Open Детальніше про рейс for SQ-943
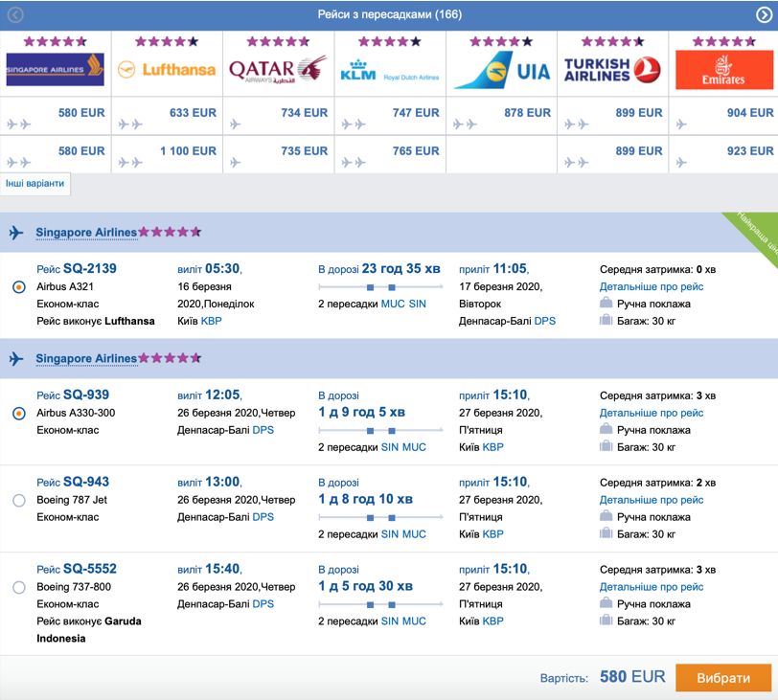The width and height of the screenshot is (778, 700). (x=651, y=500)
